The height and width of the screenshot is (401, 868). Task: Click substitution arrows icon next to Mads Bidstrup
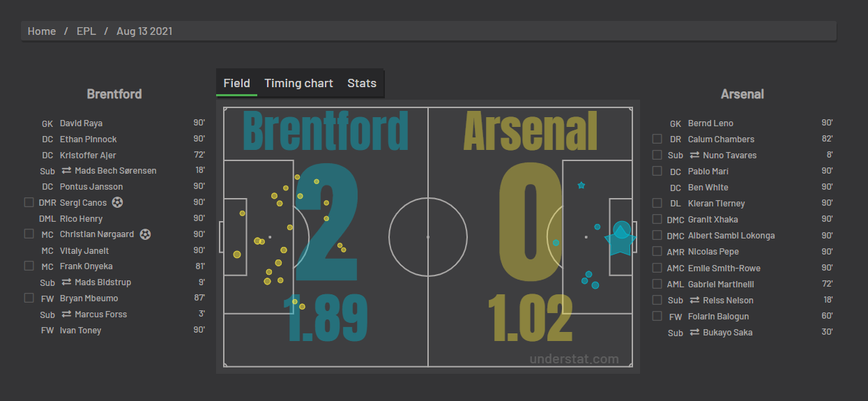coord(67,282)
